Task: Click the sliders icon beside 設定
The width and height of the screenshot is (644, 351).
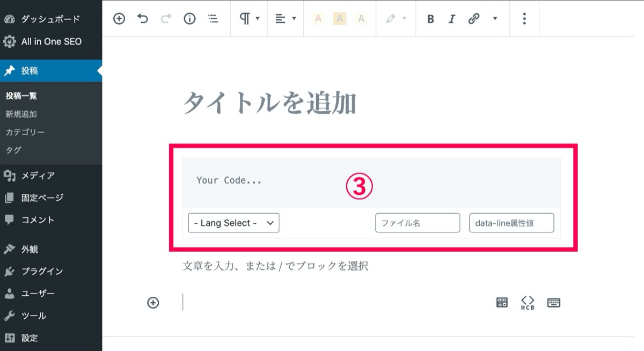Action: pos(9,338)
